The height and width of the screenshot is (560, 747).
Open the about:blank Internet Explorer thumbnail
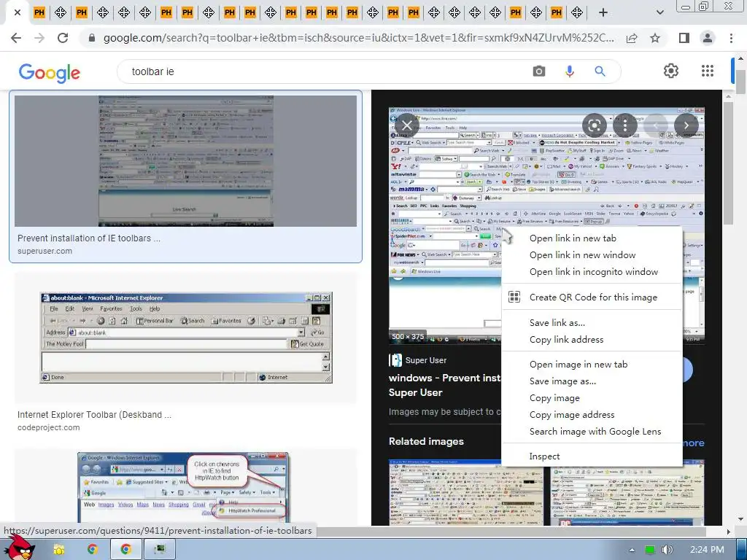tap(186, 338)
